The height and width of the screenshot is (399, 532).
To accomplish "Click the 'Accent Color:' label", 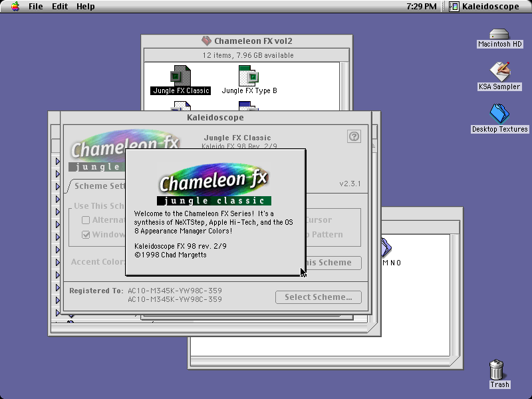I will click(x=98, y=262).
